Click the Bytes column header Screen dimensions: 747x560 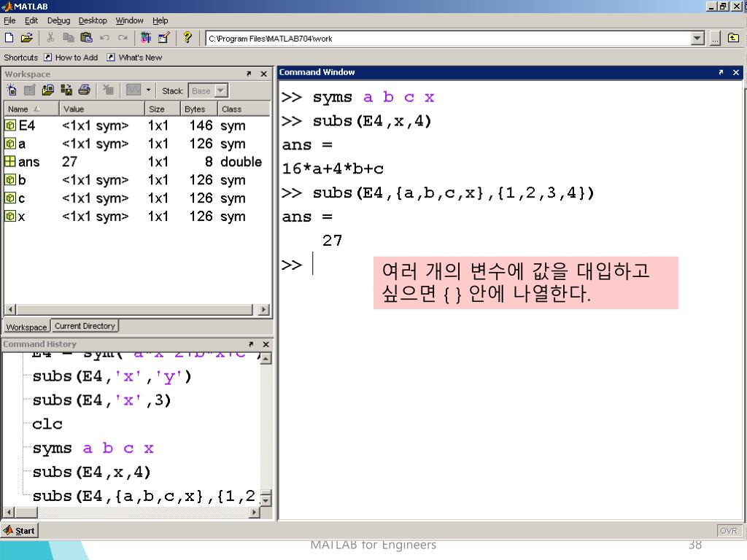[199, 109]
